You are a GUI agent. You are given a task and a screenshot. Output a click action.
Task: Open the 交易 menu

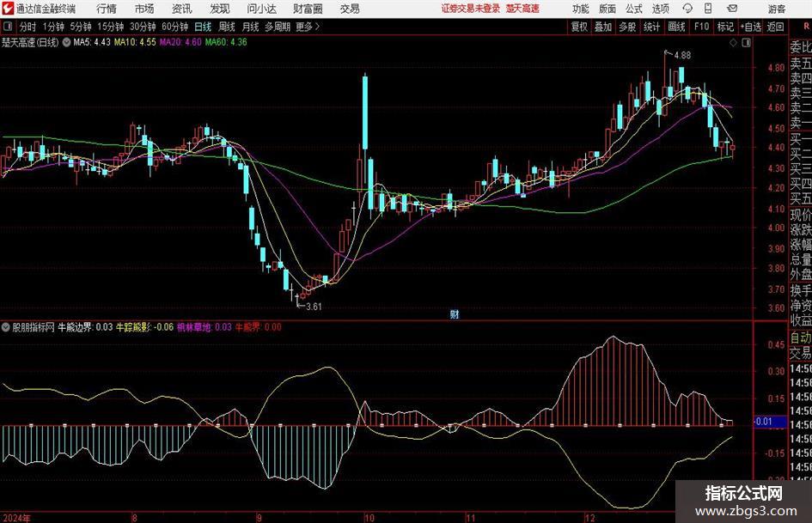tap(350, 9)
